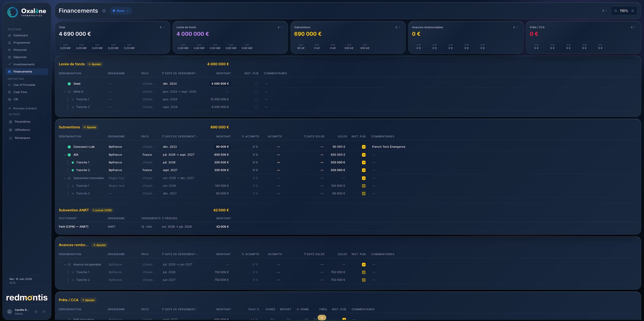Check the Inst. Pub. box for Série A
644x321 pixels.
pyautogui.click(x=256, y=92)
